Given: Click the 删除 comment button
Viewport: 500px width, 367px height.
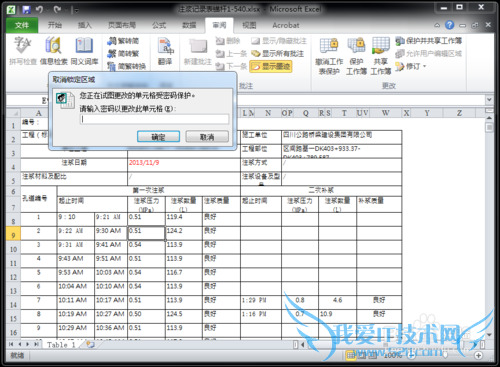Looking at the screenshot, I should [x=228, y=41].
